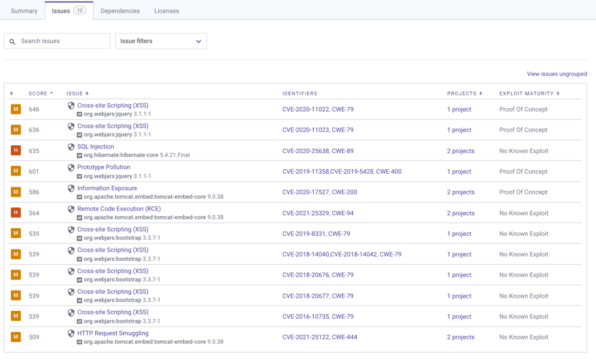The width and height of the screenshot is (596, 364).
Task: Click medium severity badge for score 636
Action: (x=16, y=130)
